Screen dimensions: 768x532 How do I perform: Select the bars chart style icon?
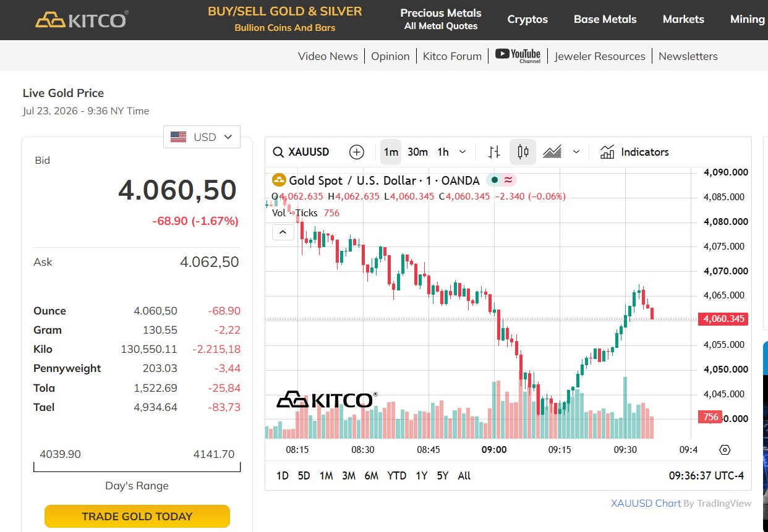tap(494, 152)
